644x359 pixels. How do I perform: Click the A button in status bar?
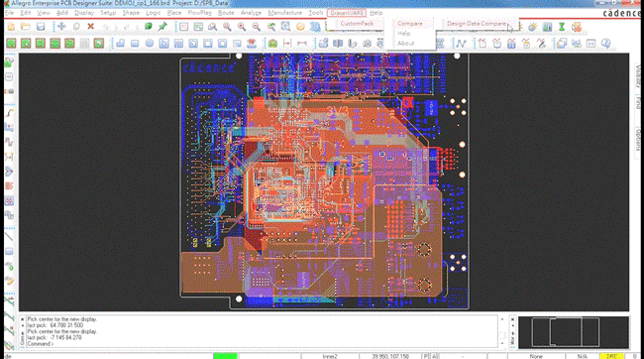[x=434, y=356]
